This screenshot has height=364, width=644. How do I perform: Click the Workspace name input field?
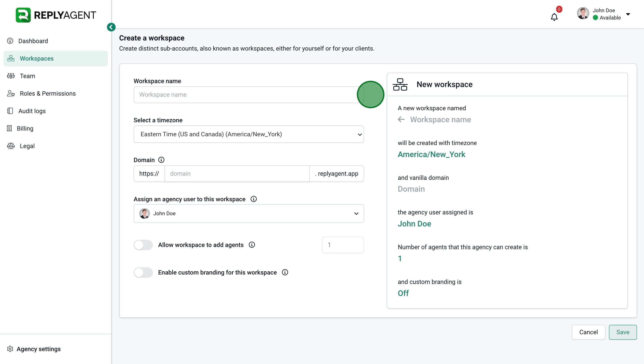tap(245, 95)
